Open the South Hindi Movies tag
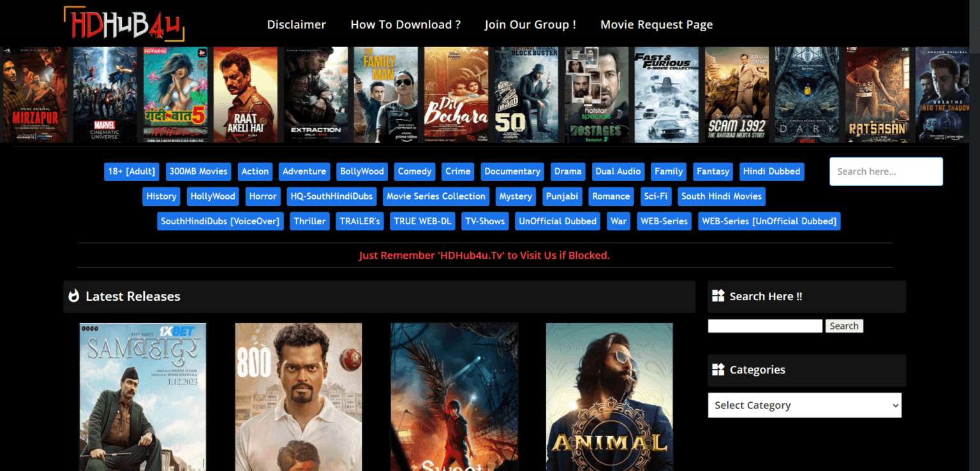 coord(722,196)
